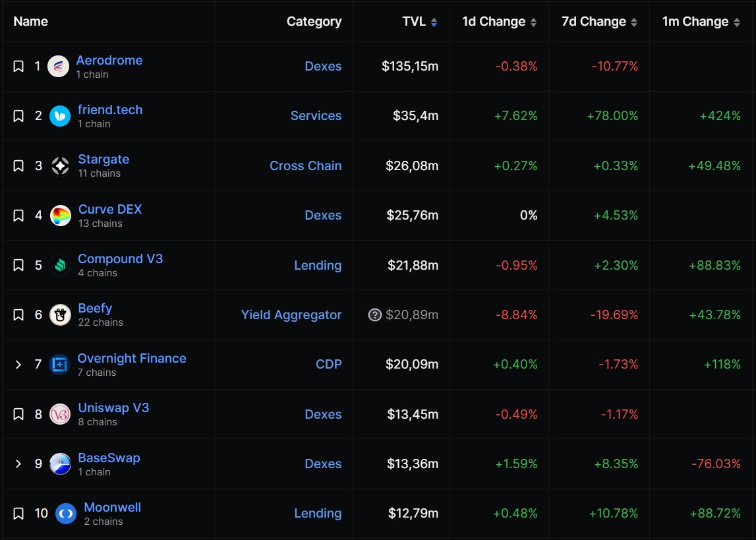The image size is (756, 540).
Task: Open the Compound V3 protocol link
Action: [120, 258]
